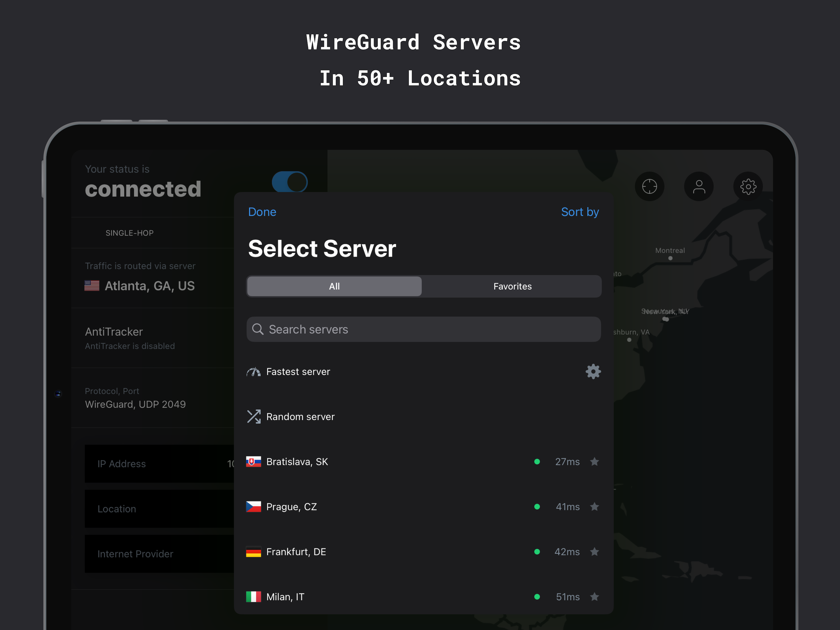The image size is (840, 630).
Task: Toggle the VPN connection switch off
Action: 289,182
